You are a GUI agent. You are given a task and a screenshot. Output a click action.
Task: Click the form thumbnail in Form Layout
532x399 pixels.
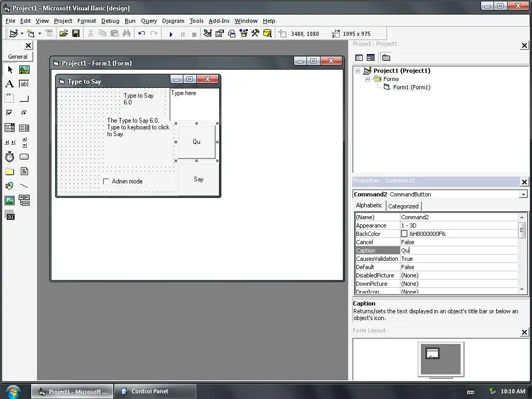[x=432, y=353]
